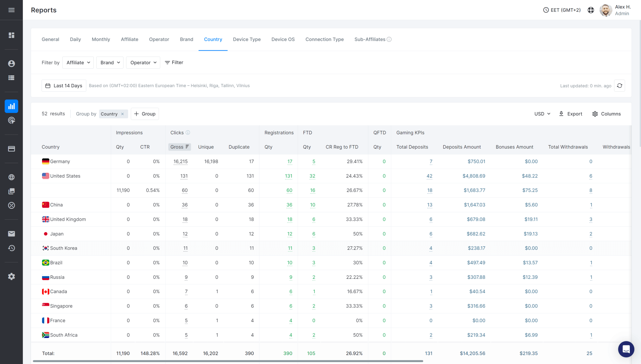Image resolution: width=641 pixels, height=364 pixels.
Task: Click the globe icon in sidebar
Action: pos(11,177)
